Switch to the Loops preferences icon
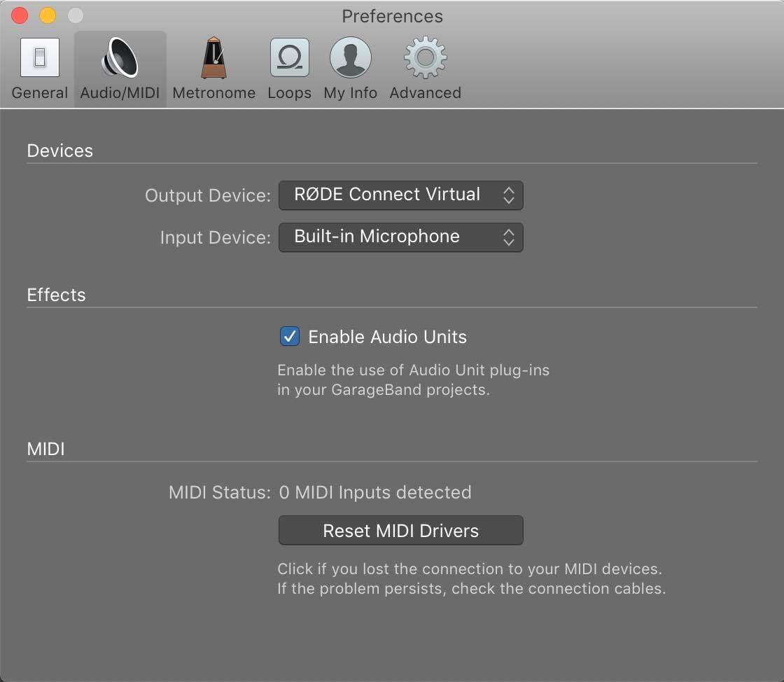Viewport: 784px width, 682px height. 289,67
